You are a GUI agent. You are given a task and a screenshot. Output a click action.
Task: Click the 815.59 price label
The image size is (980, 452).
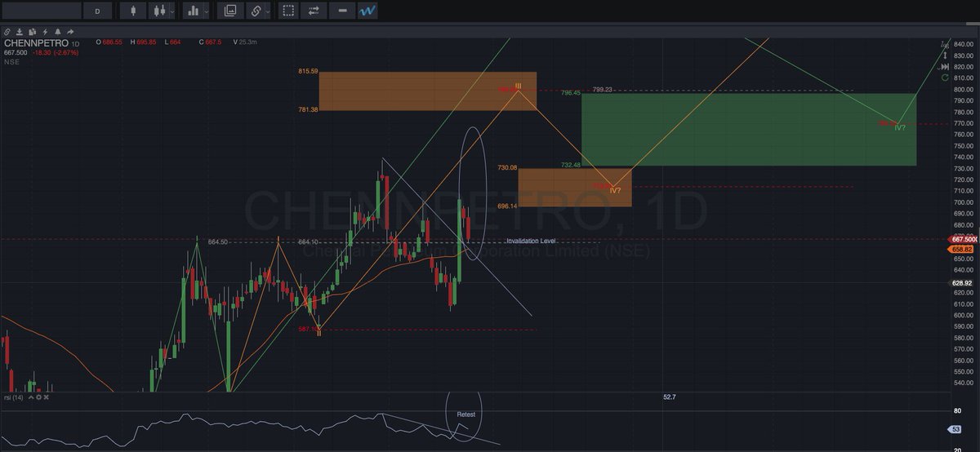tap(307, 72)
